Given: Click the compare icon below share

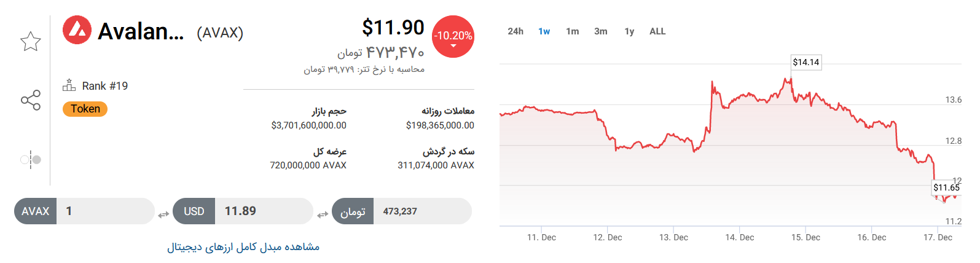Looking at the screenshot, I should click(31, 160).
